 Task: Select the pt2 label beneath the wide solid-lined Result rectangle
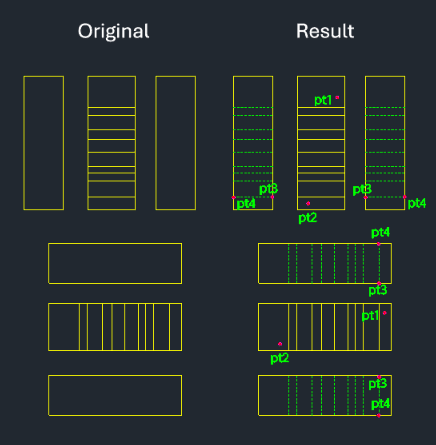(x=279, y=358)
